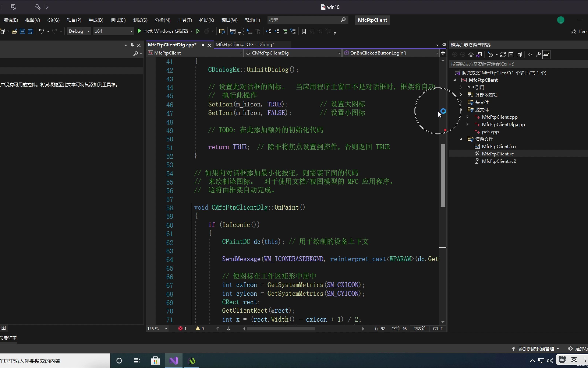Focus the Solution Explorer search field

click(x=518, y=64)
